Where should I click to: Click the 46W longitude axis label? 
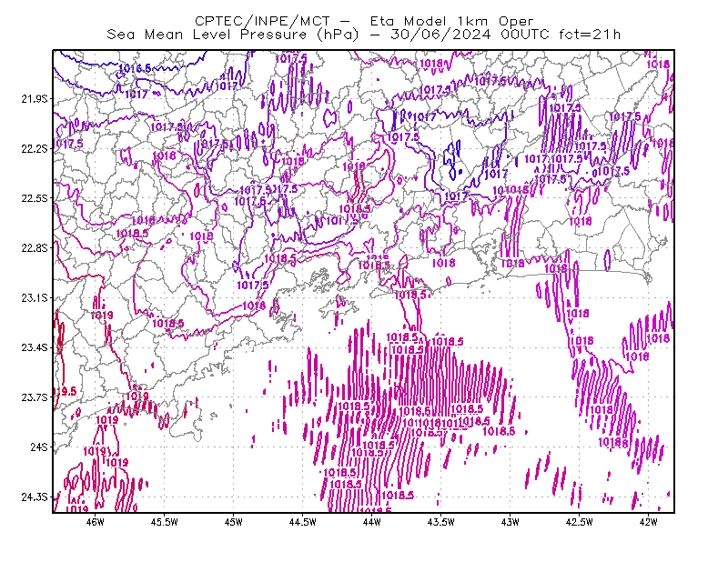pos(96,522)
